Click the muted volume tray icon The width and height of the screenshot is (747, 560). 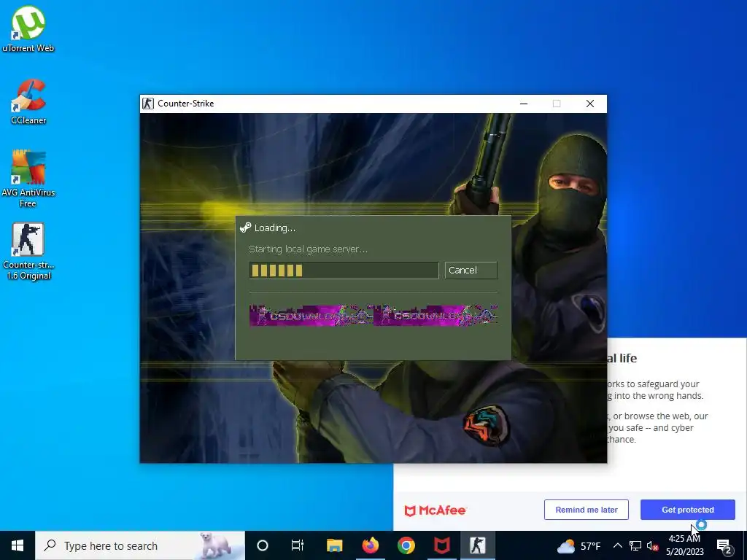point(652,545)
